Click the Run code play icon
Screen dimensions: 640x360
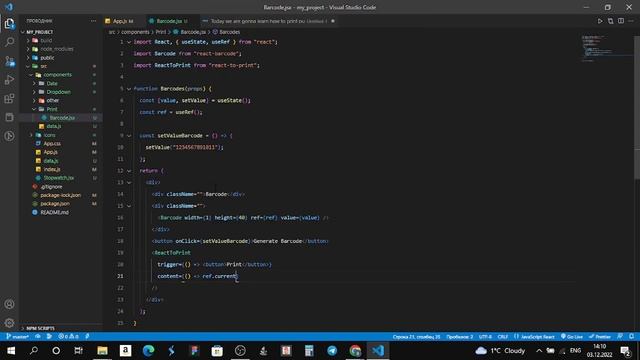(x=600, y=21)
